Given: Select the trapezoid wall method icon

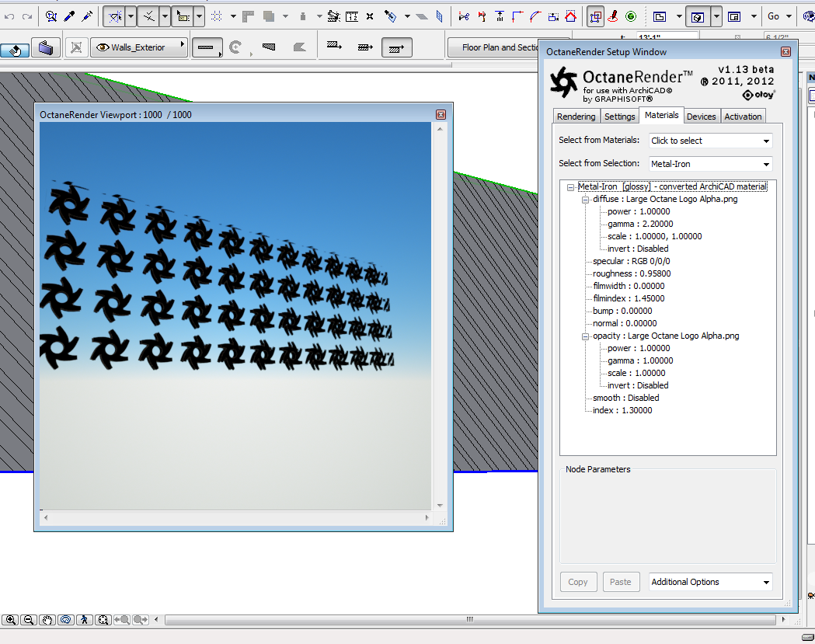Looking at the screenshot, I should coord(269,47).
